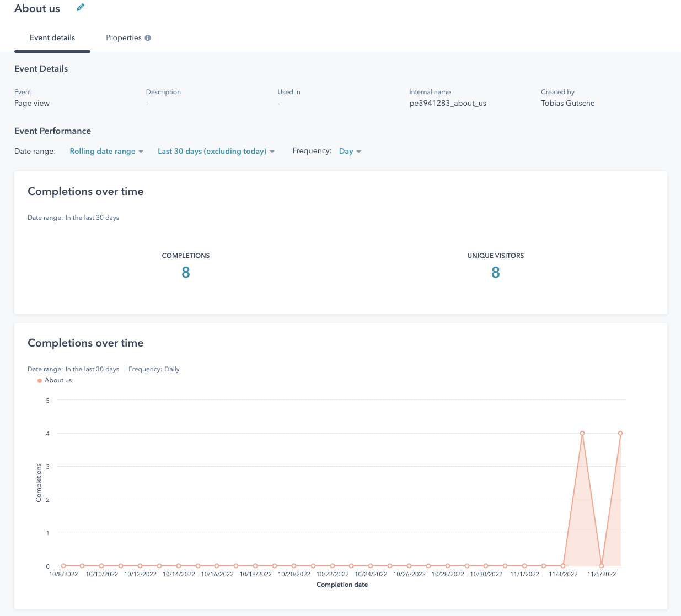Expand Last 30 days (excluding today) dropdown
This screenshot has height=616, width=681.
(x=216, y=152)
